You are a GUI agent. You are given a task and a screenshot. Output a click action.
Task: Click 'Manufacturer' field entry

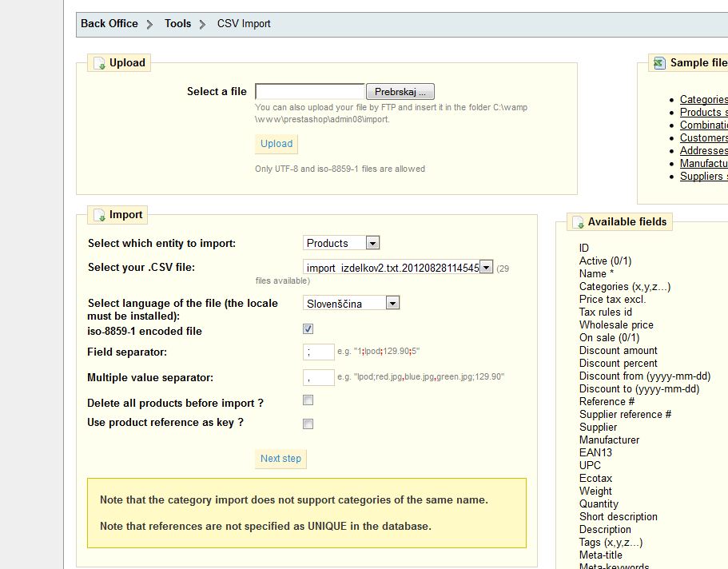[x=609, y=440]
